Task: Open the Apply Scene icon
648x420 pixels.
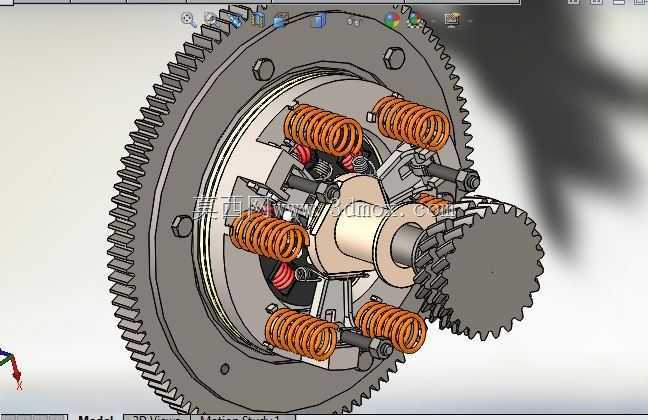Action: tap(415, 19)
